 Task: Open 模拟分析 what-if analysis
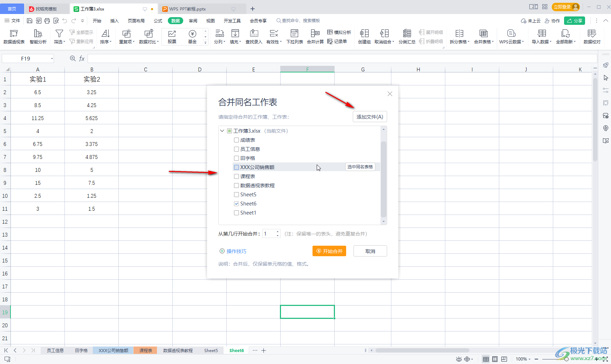click(339, 32)
